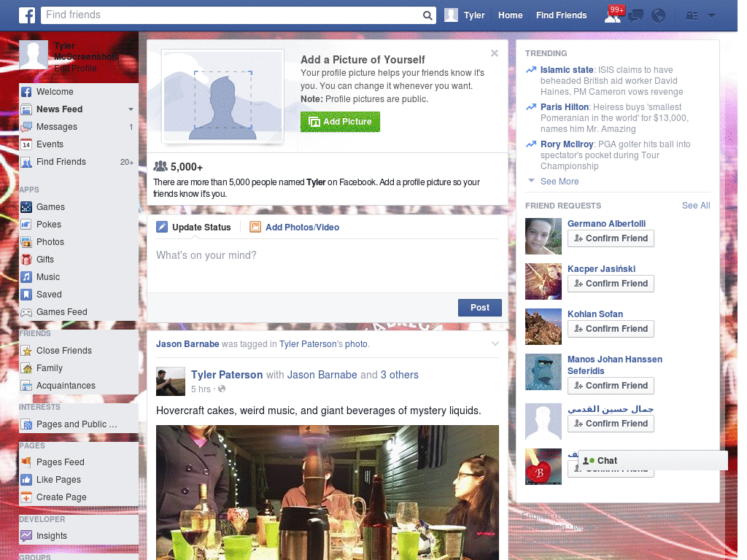Click Tyler Paterson's avatar in the post
This screenshot has width=747, height=560.
[x=171, y=381]
